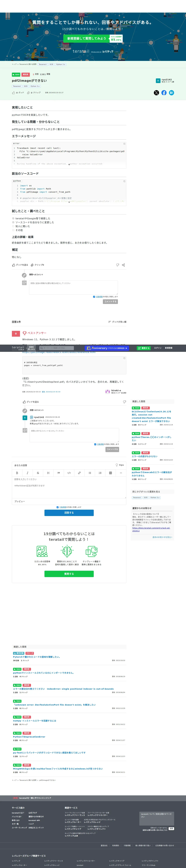Insert a table in the answer editor
This screenshot has width=186, height=868.
point(110,473)
